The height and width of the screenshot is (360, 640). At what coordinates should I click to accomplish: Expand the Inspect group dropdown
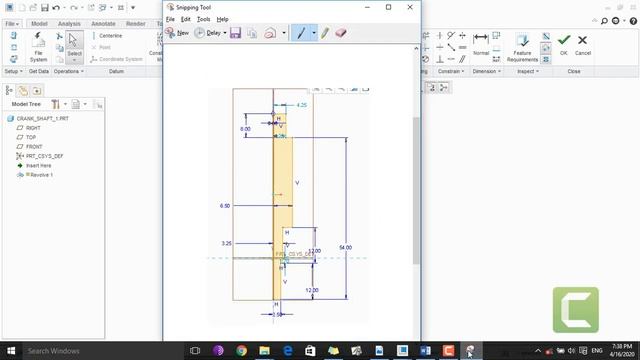pyautogui.click(x=528, y=71)
